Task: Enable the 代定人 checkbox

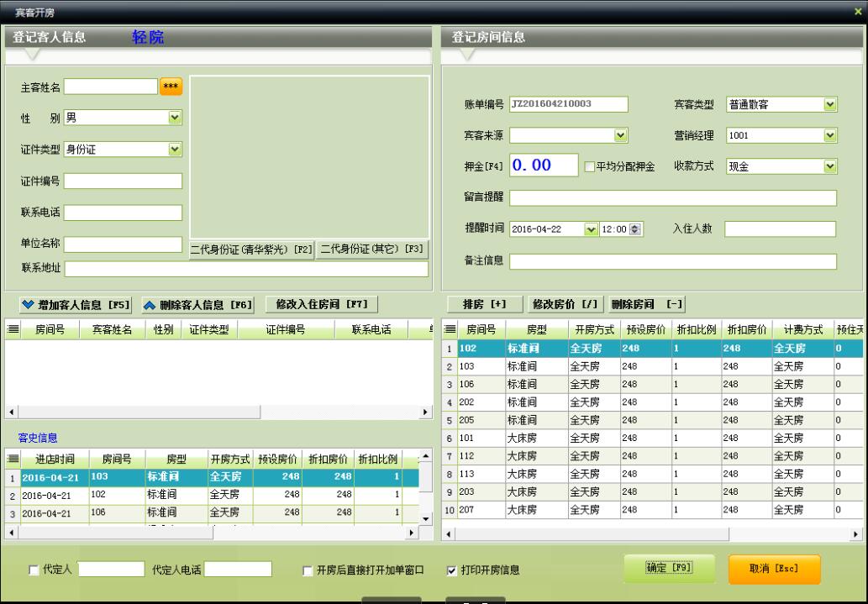Action: coord(34,570)
